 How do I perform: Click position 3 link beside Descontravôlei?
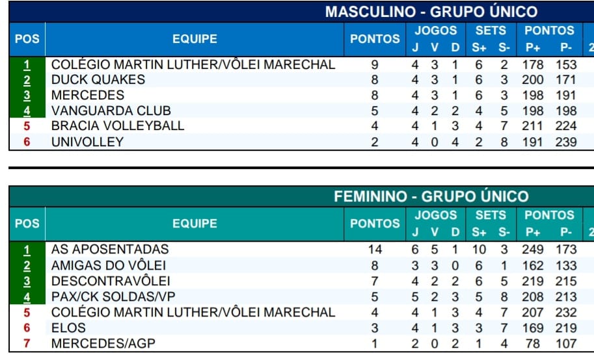27,281
